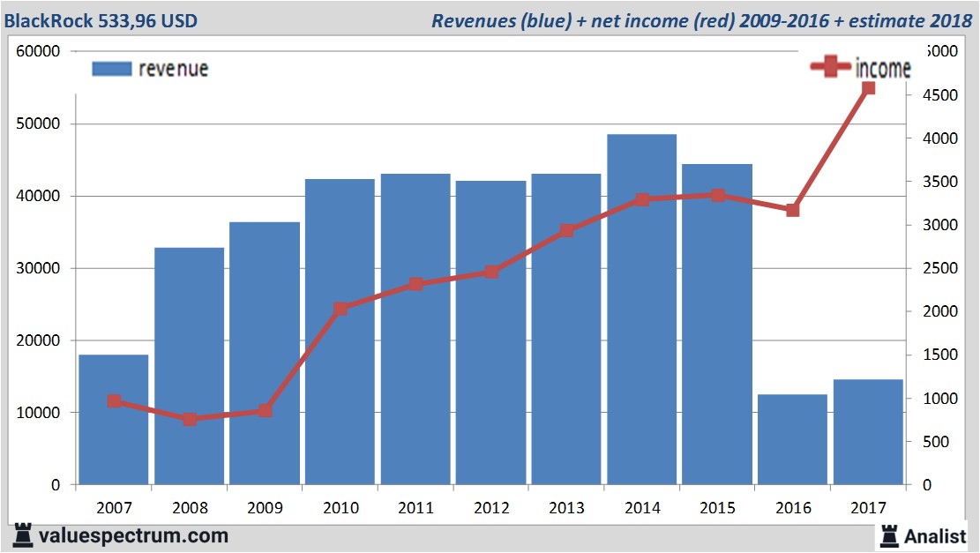Click the 2011 year label
This screenshot has height=553, width=980.
tap(416, 507)
